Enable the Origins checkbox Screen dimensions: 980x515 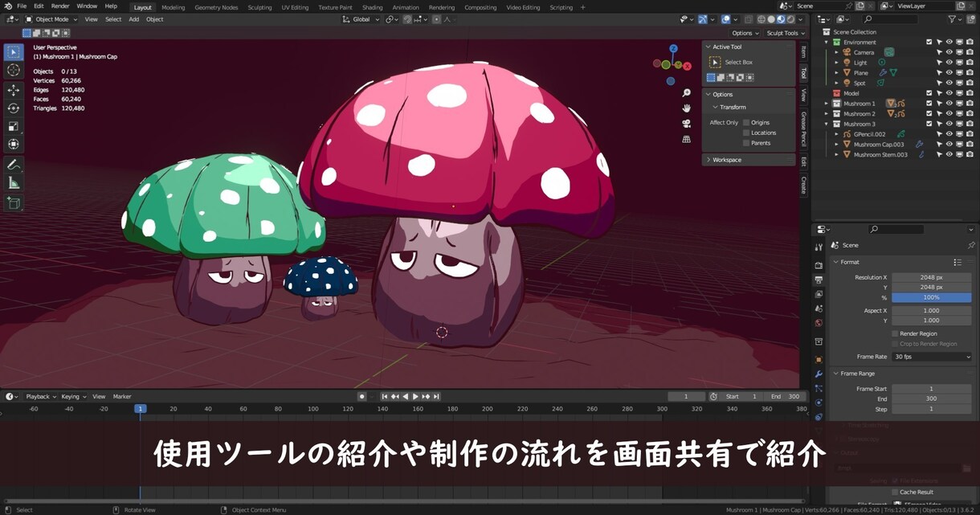(746, 123)
